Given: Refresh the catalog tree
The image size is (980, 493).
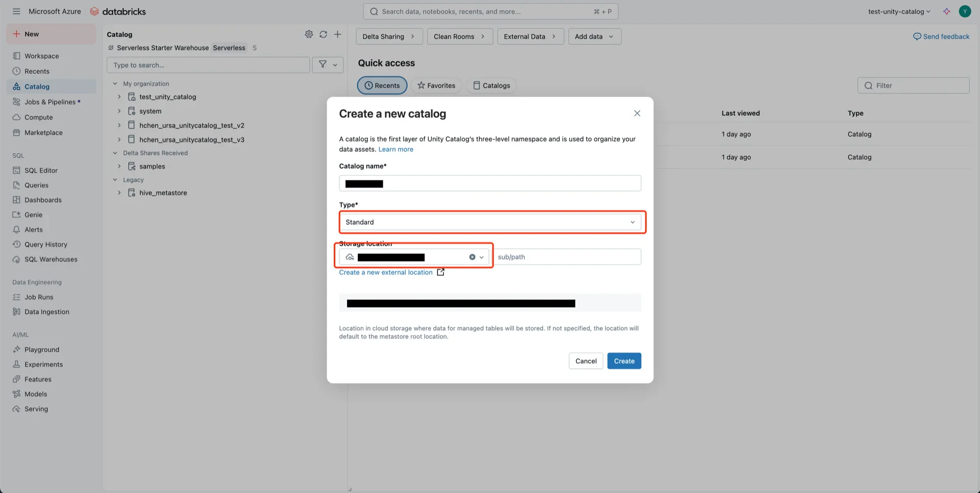Looking at the screenshot, I should coord(323,34).
